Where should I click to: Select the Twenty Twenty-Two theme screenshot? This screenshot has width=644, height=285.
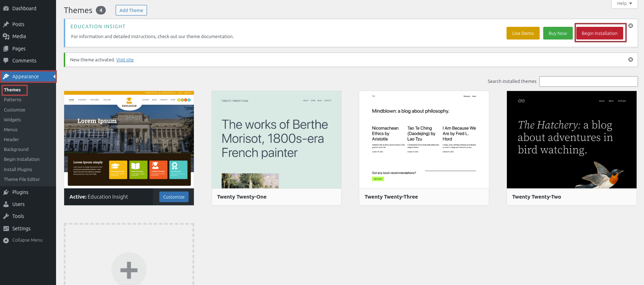pos(572,140)
